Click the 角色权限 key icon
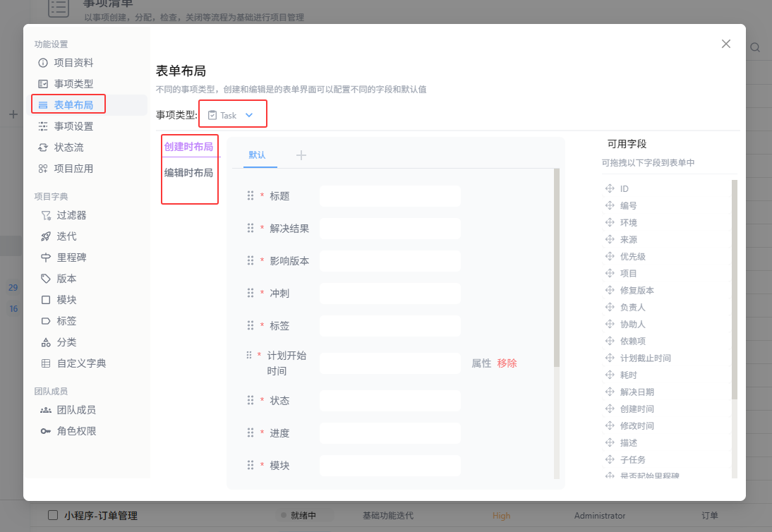Image resolution: width=772 pixels, height=532 pixels. (x=46, y=431)
